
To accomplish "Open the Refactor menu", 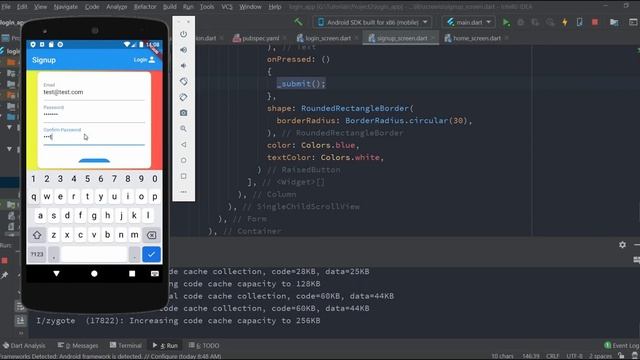I will [145, 7].
